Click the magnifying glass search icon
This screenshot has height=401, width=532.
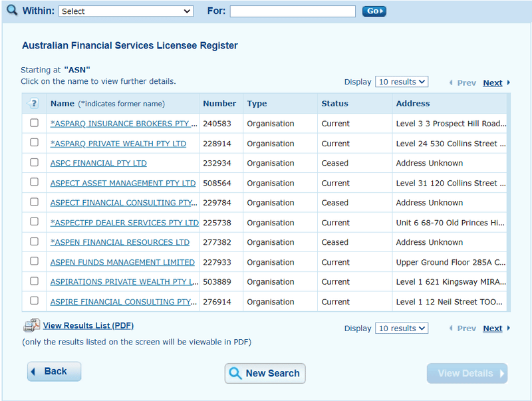(x=12, y=10)
